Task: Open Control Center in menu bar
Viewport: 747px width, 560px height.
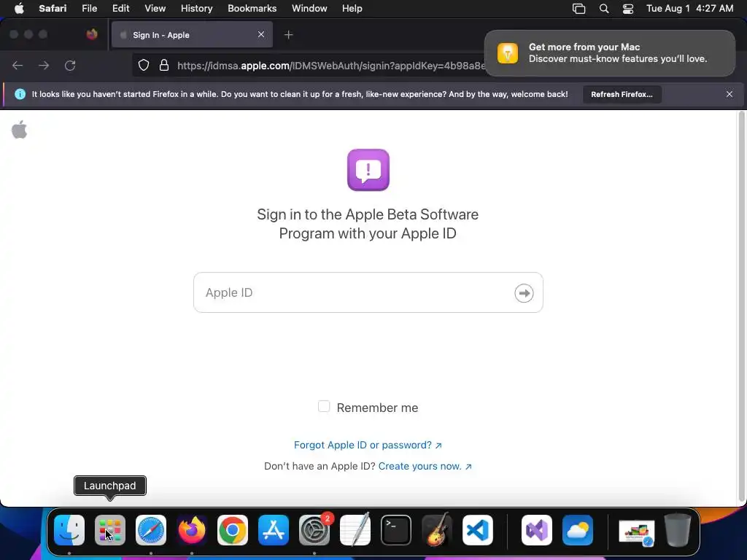Action: click(628, 9)
